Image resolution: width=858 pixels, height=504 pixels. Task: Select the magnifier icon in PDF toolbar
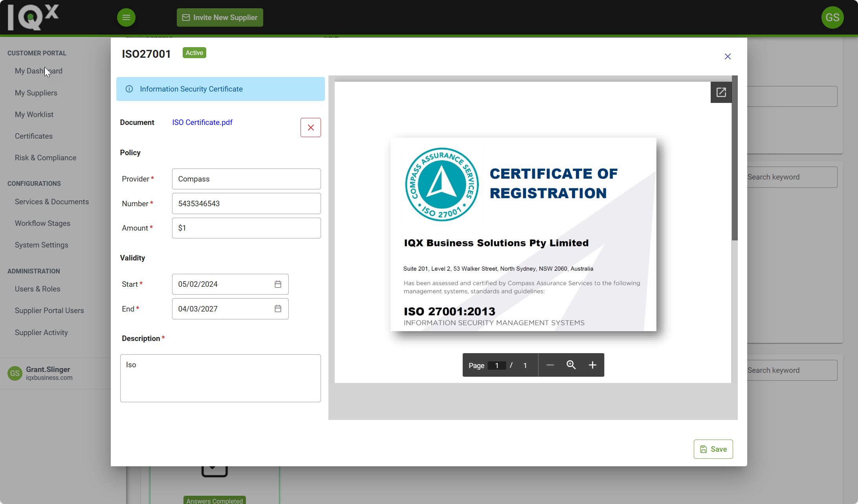(571, 365)
